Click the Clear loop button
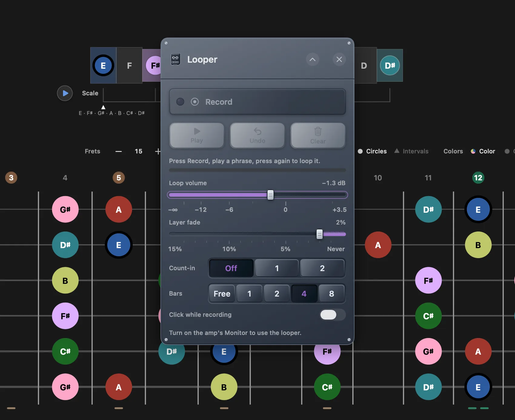Screen dimensions: 515x420 tap(318, 136)
